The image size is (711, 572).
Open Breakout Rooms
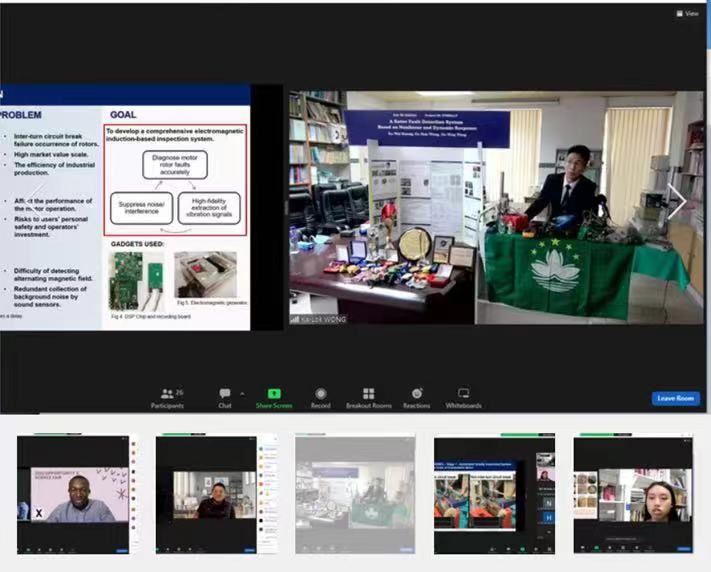pos(369,396)
